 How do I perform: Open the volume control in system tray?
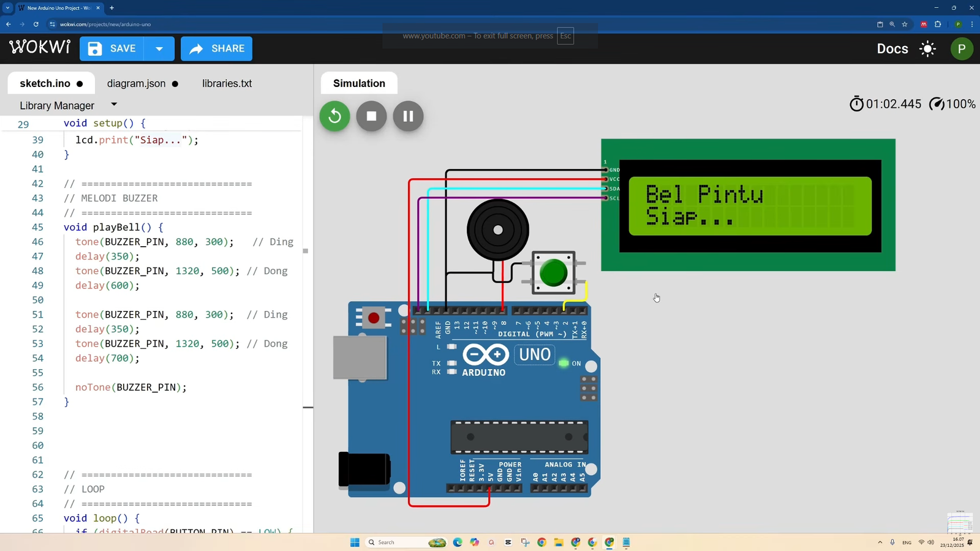pyautogui.click(x=931, y=542)
